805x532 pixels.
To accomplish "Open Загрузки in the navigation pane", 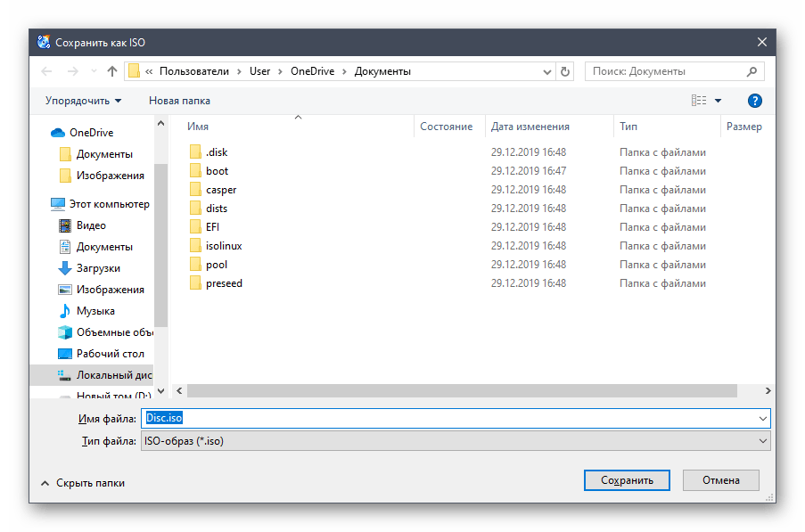I will pyautogui.click(x=98, y=268).
